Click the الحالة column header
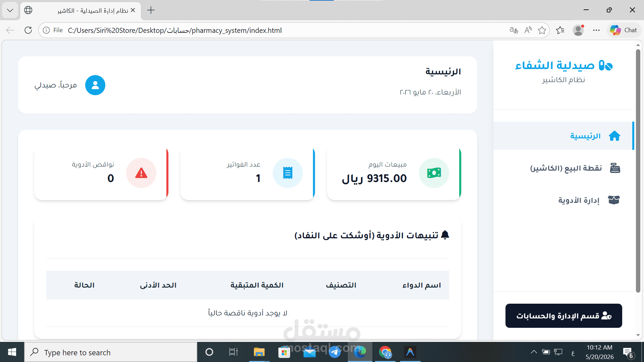Screen dimensions: 644x362 coord(85,285)
